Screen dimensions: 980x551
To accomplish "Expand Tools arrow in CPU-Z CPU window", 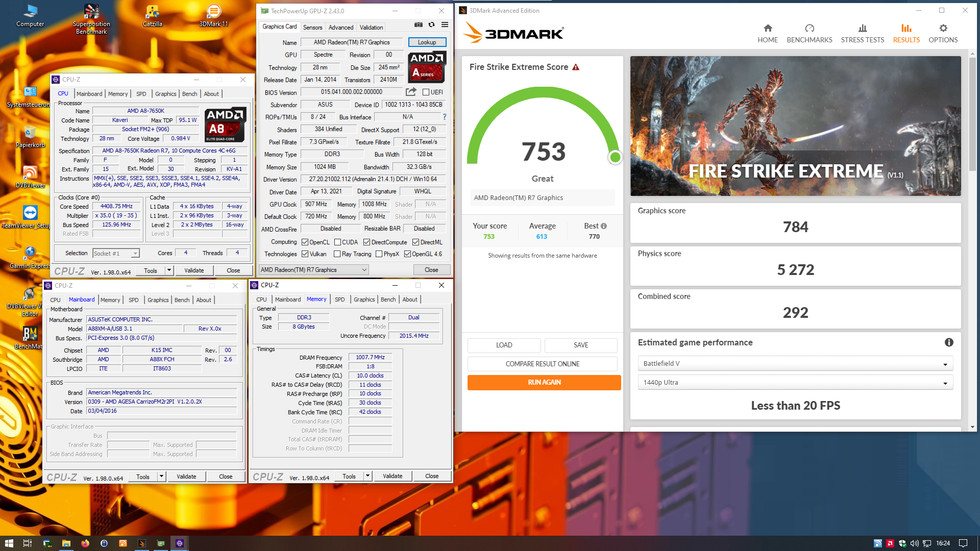I will [x=169, y=271].
